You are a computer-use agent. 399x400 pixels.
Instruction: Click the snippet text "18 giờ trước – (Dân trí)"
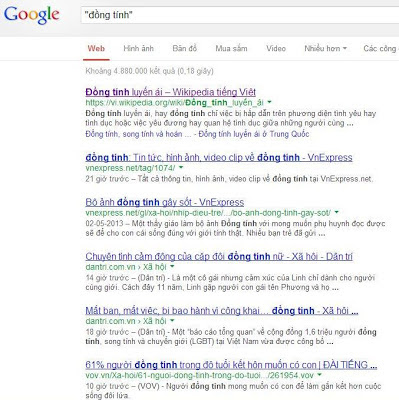point(126,332)
